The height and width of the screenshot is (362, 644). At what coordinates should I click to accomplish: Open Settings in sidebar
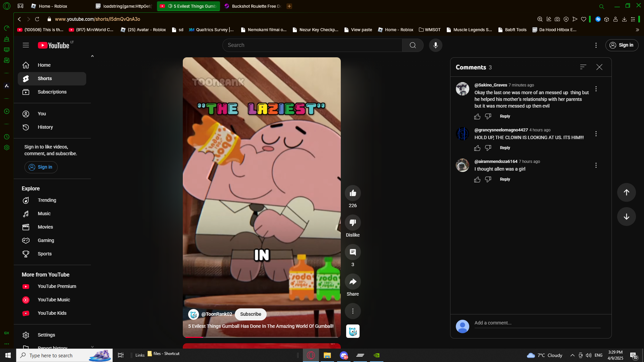(x=52, y=335)
